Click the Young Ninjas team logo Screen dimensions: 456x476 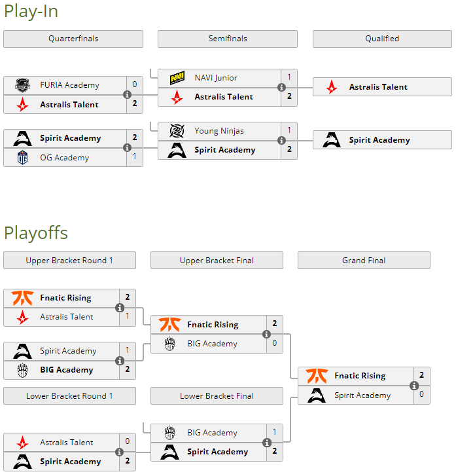177,131
